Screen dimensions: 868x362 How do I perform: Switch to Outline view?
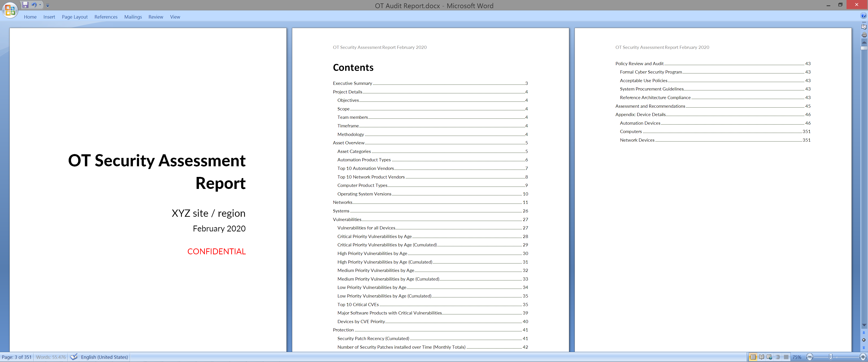tap(778, 357)
